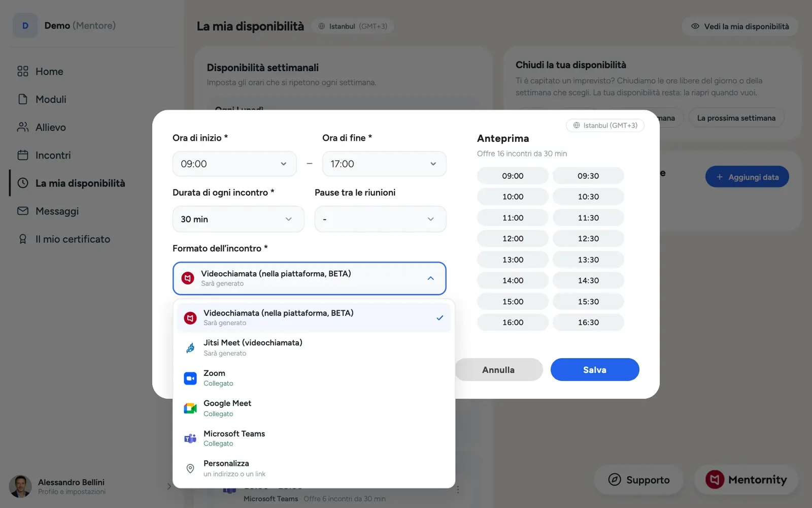Click the Salva button
The width and height of the screenshot is (812, 508).
pyautogui.click(x=595, y=370)
